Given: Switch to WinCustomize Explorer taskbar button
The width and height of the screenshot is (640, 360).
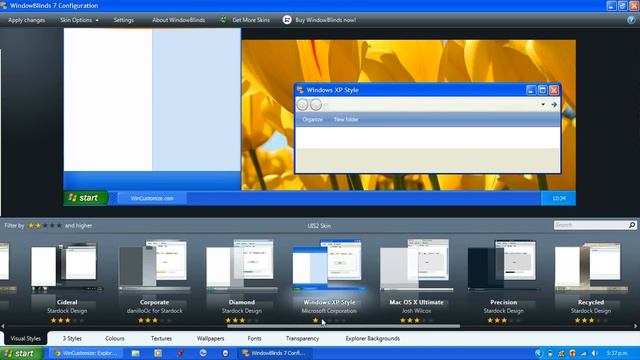Looking at the screenshot, I should point(86,353).
